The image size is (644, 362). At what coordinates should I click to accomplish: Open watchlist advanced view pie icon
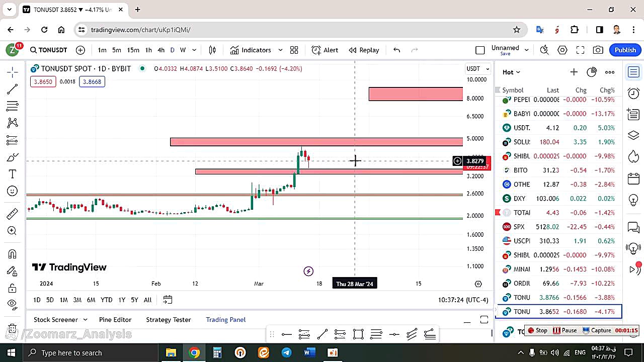[x=592, y=72]
